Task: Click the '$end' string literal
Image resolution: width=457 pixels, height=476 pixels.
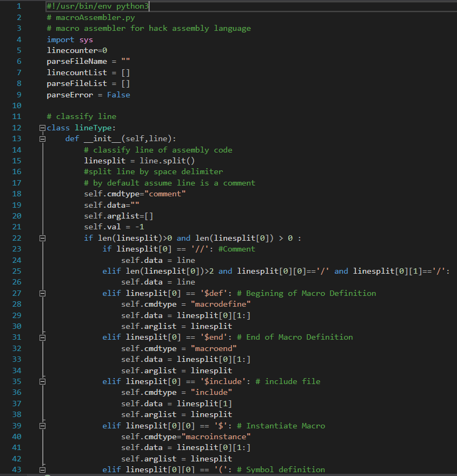Action: tap(214, 338)
